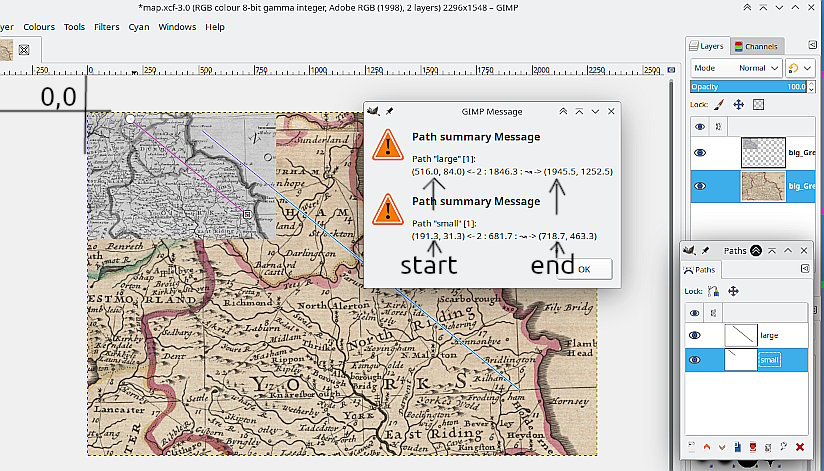This screenshot has width=824, height=471.
Task: Convert path to selection
Action: pos(753,447)
